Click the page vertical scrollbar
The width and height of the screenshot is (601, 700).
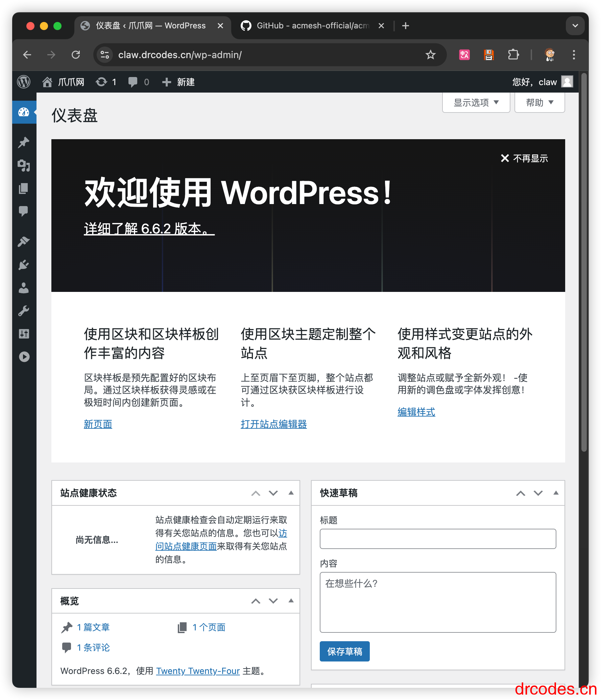(x=584, y=262)
